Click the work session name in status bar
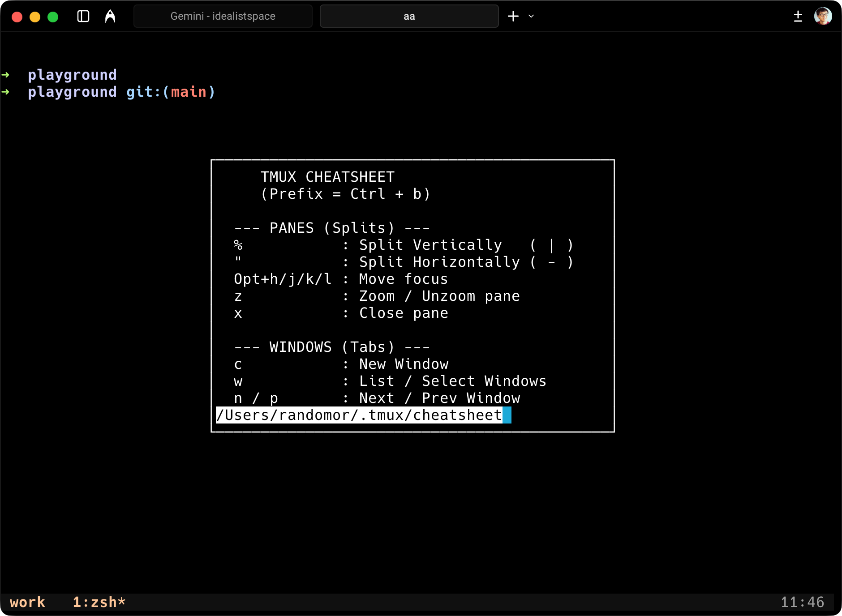Image resolution: width=842 pixels, height=616 pixels. pos(28,602)
